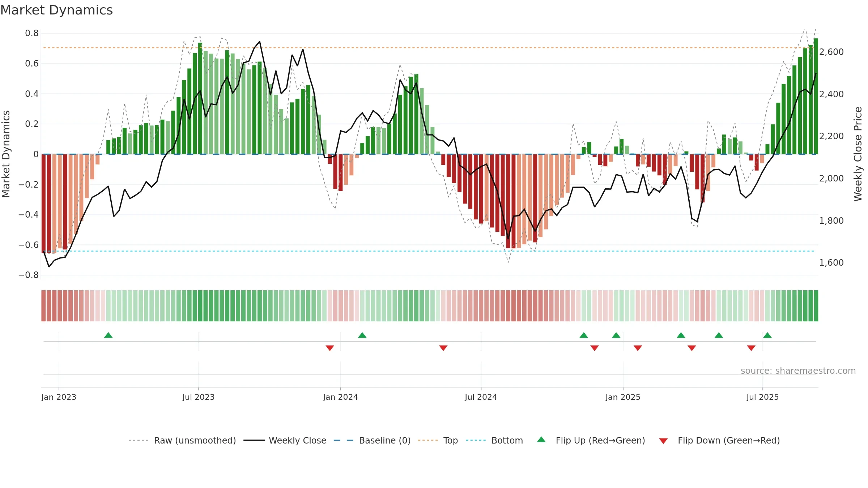This screenshot has width=868, height=488.
Task: Click the last dark green heatmap strip cell
Action: click(816, 306)
